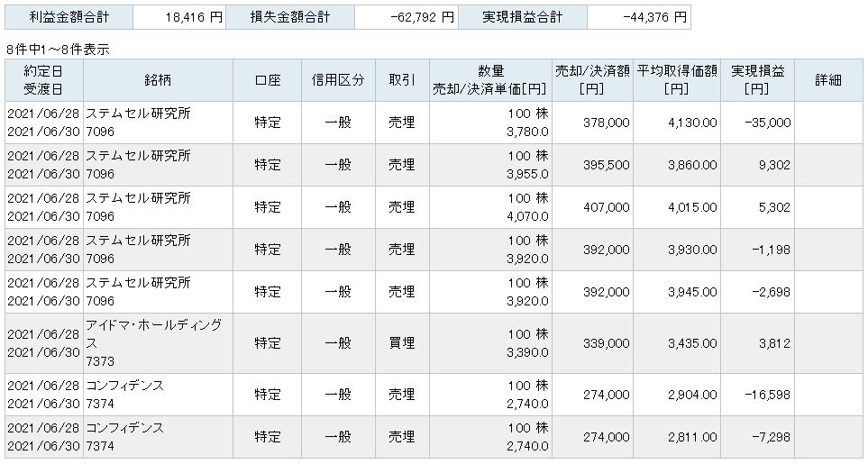Click the 378,000 settlement amount

point(607,123)
